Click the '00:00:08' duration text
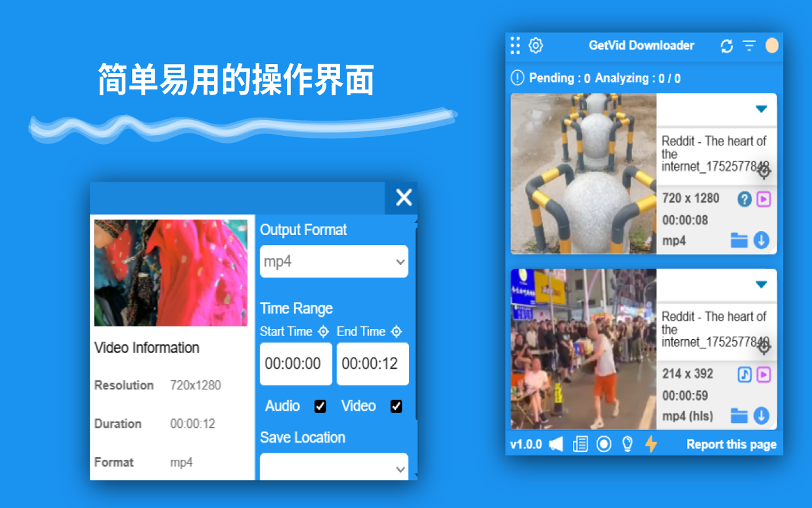Screen dimensions: 812x508 point(685,220)
